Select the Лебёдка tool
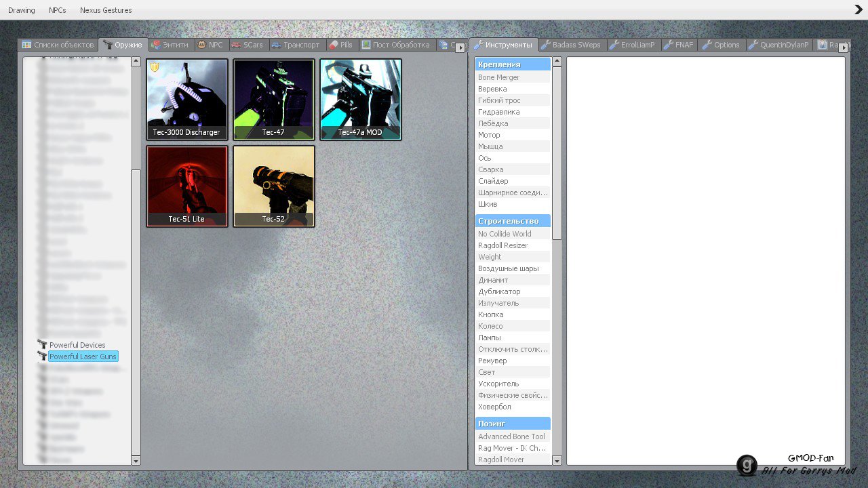The height and width of the screenshot is (488, 868). (x=513, y=123)
